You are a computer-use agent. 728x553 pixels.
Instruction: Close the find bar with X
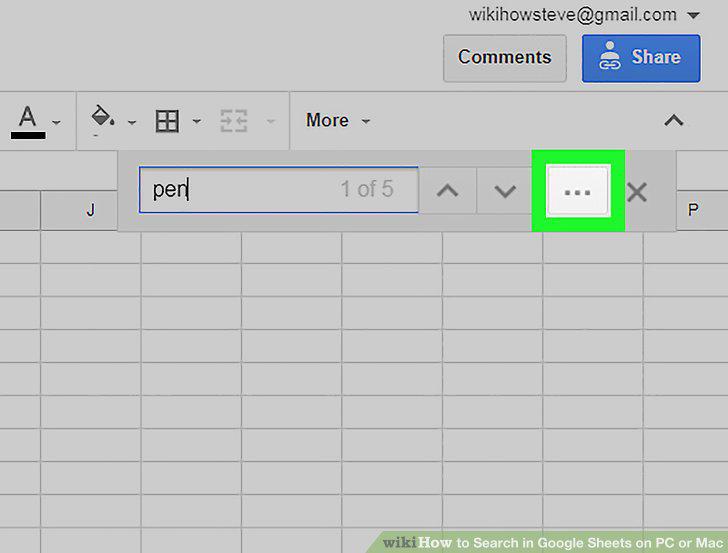coord(637,192)
